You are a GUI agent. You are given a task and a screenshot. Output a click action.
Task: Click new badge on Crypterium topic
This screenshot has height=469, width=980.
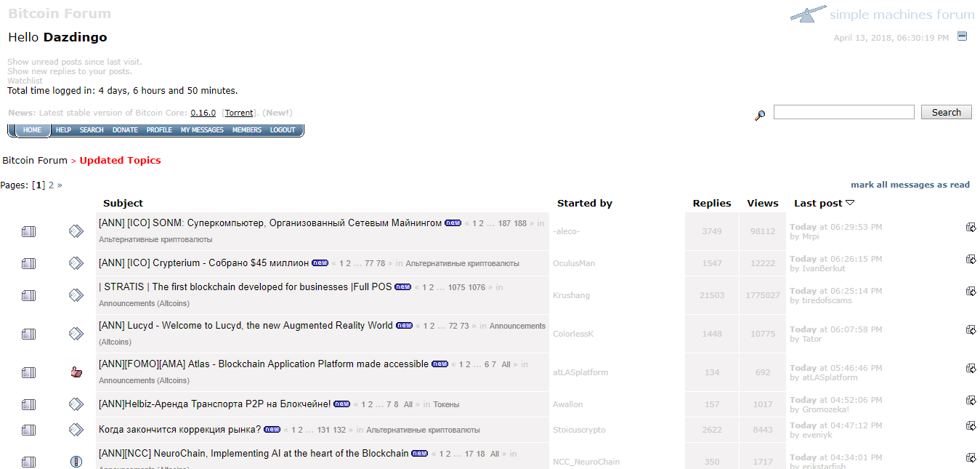point(320,262)
